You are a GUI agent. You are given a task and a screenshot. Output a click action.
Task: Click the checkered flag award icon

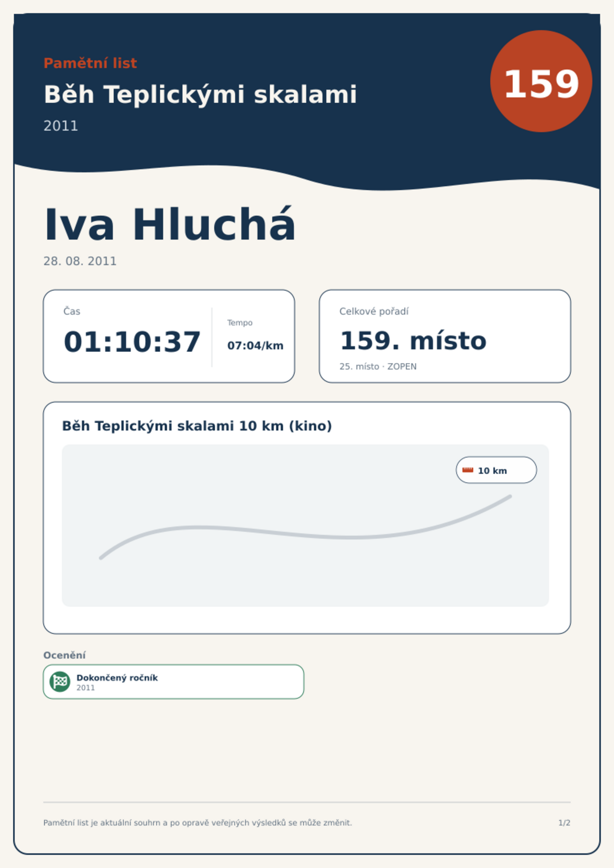coord(60,681)
